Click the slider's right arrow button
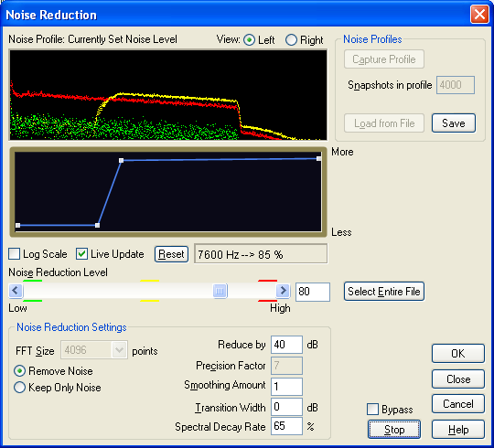This screenshot has width=494, height=448. pyautogui.click(x=283, y=290)
